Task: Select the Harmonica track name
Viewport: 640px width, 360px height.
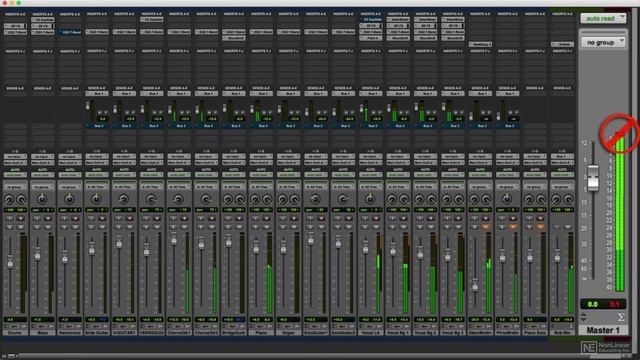Action: point(70,333)
